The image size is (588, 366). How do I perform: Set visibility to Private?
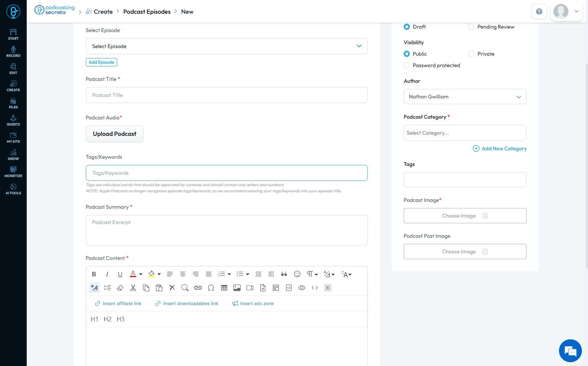coord(471,54)
